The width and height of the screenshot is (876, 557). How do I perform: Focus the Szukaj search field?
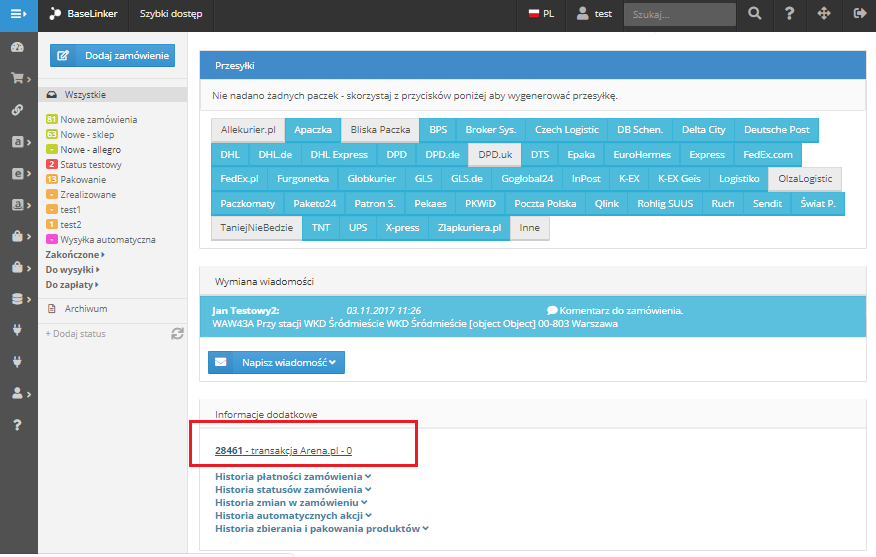(x=679, y=15)
